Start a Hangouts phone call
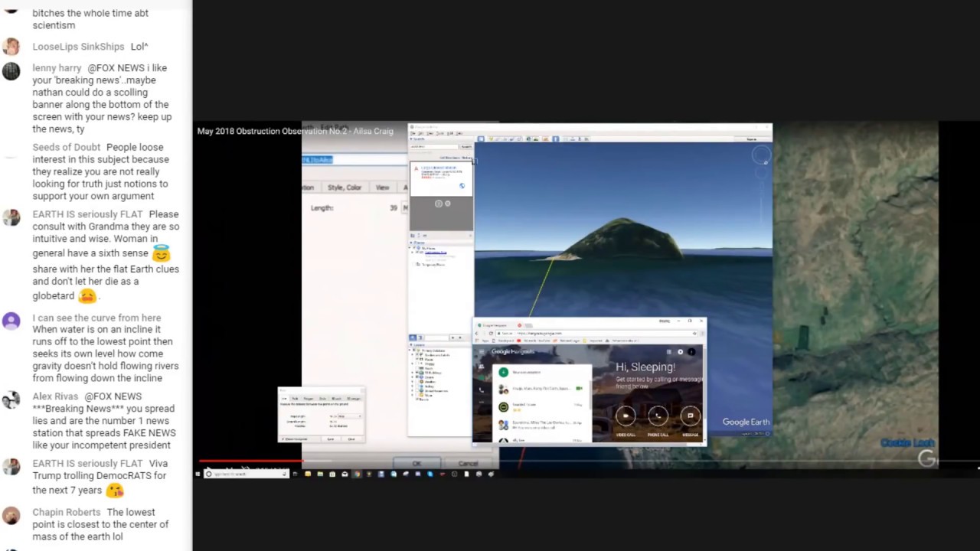980x551 pixels. click(x=658, y=416)
